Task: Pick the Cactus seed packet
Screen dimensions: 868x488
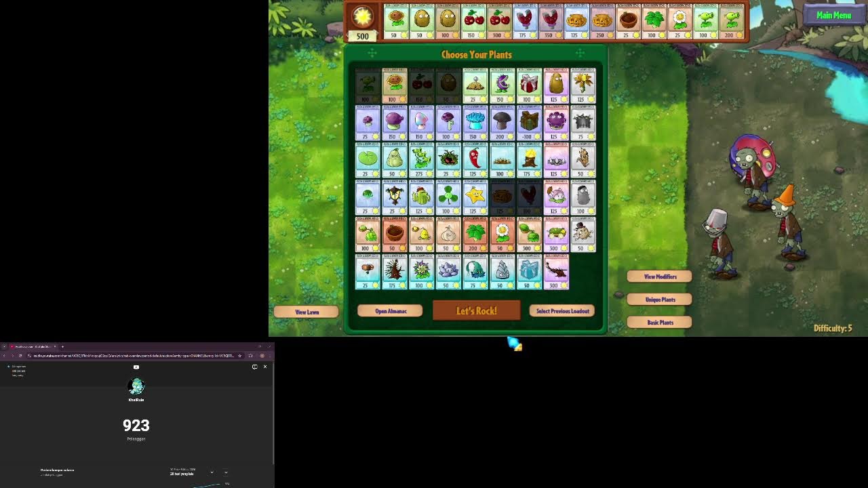Action: point(421,197)
